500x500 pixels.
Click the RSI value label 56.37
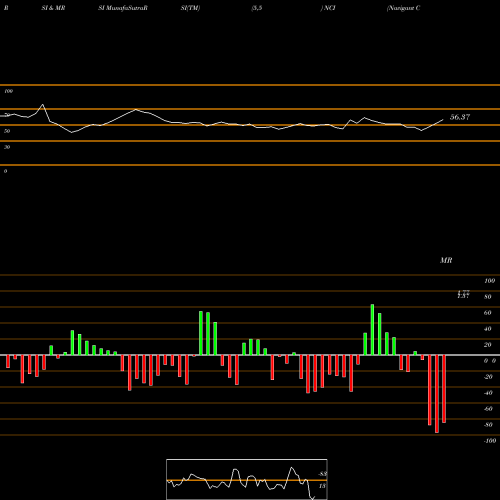click(x=460, y=117)
